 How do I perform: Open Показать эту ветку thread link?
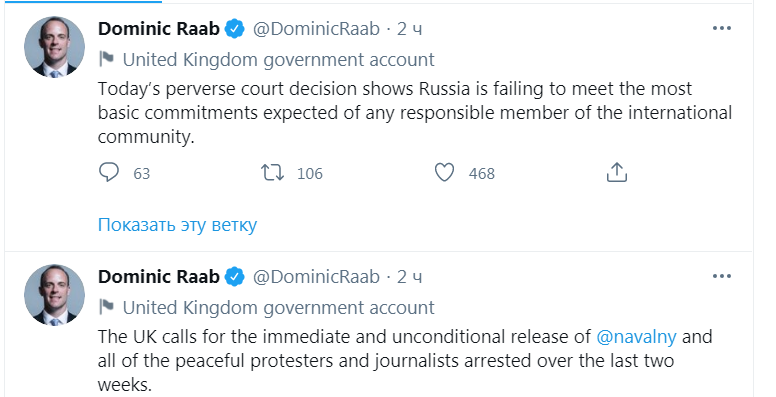pos(177,225)
